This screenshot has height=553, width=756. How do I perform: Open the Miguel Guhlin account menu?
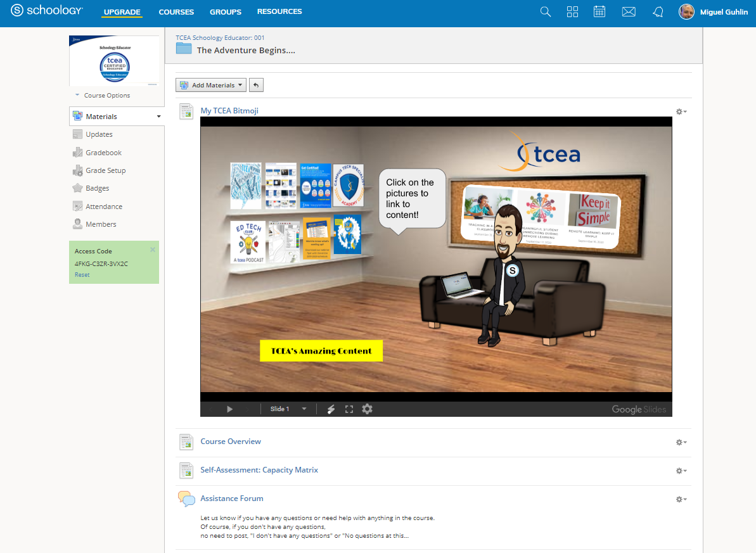(x=724, y=12)
